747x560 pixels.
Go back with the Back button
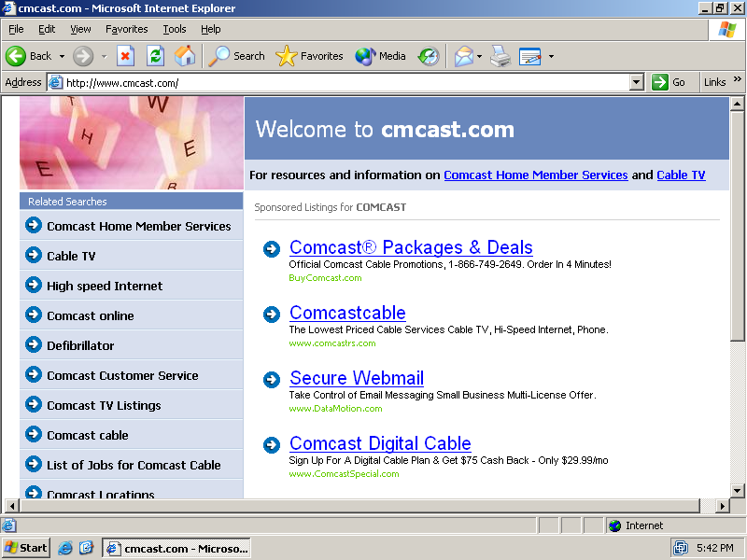[x=29, y=56]
